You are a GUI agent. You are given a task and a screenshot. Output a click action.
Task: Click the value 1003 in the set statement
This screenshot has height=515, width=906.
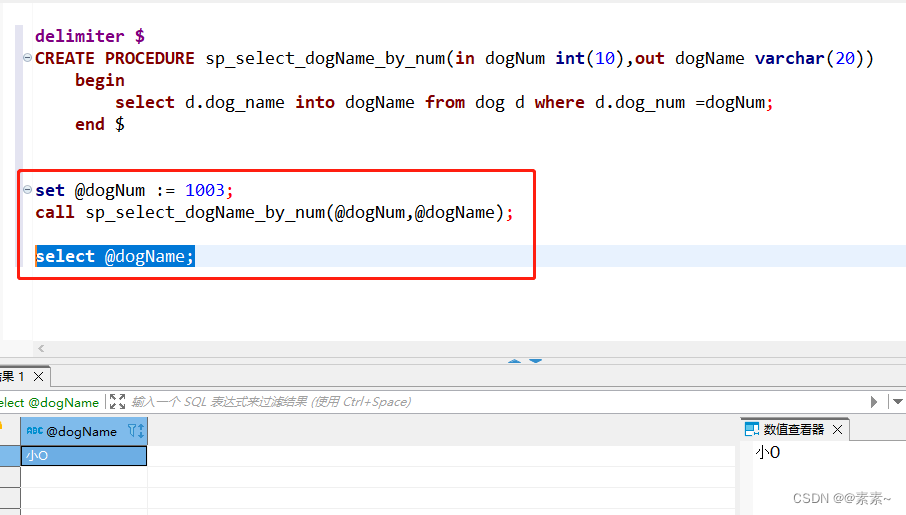coord(205,190)
